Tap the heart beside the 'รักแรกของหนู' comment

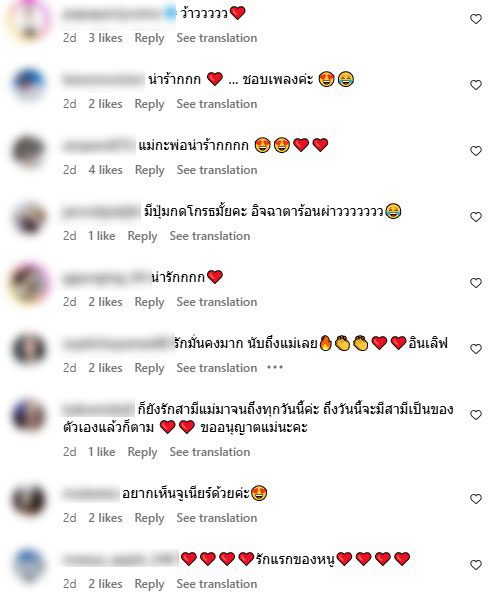point(475,565)
